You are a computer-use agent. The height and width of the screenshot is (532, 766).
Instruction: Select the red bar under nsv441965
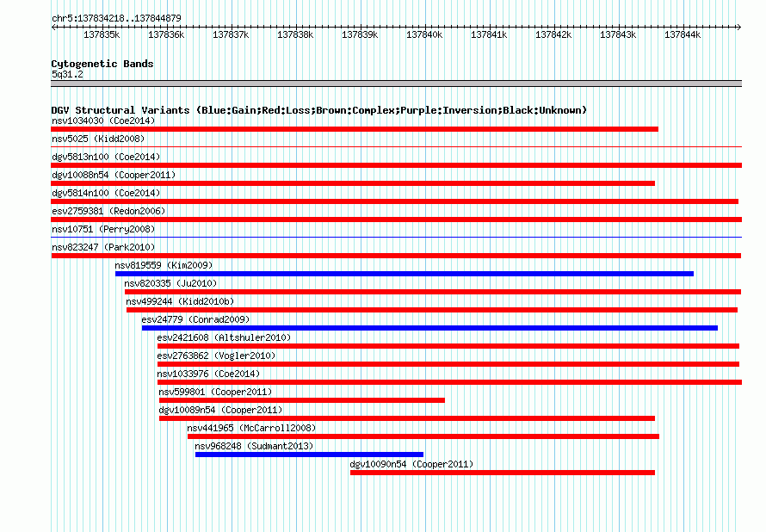coord(423,436)
